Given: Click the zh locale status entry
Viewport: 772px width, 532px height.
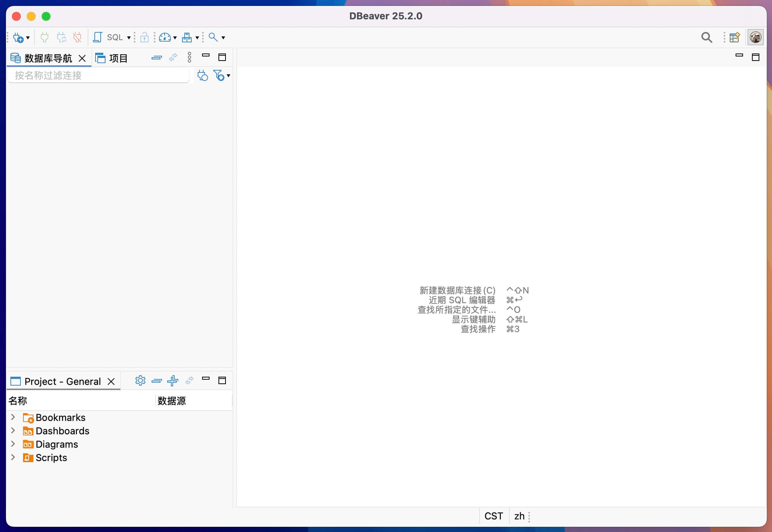Looking at the screenshot, I should (x=519, y=516).
